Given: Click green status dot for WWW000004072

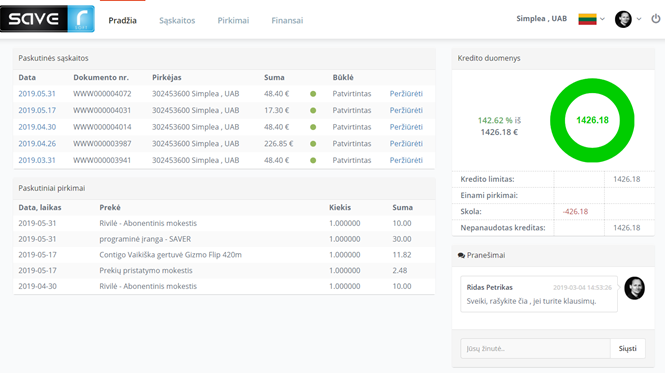Looking at the screenshot, I should click(x=313, y=94).
